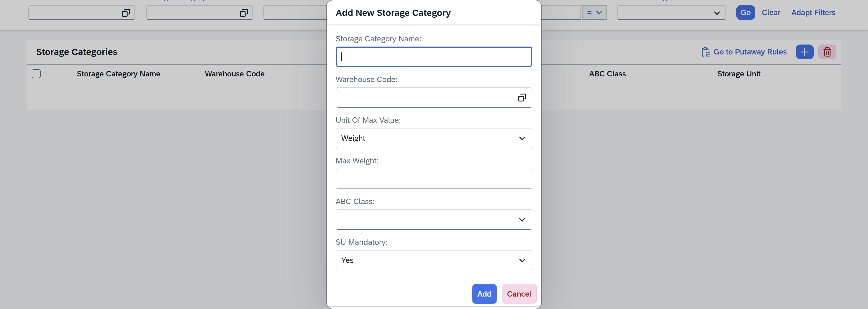This screenshot has width=868, height=309.
Task: Open value help of first filter field
Action: (x=126, y=13)
